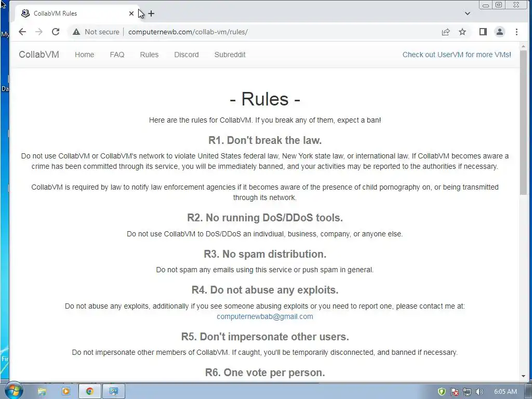Open the share this page icon
The height and width of the screenshot is (399, 532).
point(446,32)
